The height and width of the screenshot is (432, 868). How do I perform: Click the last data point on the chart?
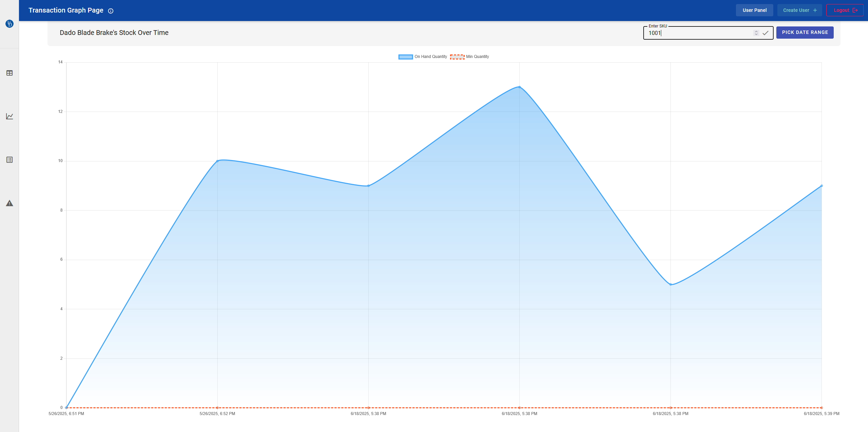click(x=821, y=186)
